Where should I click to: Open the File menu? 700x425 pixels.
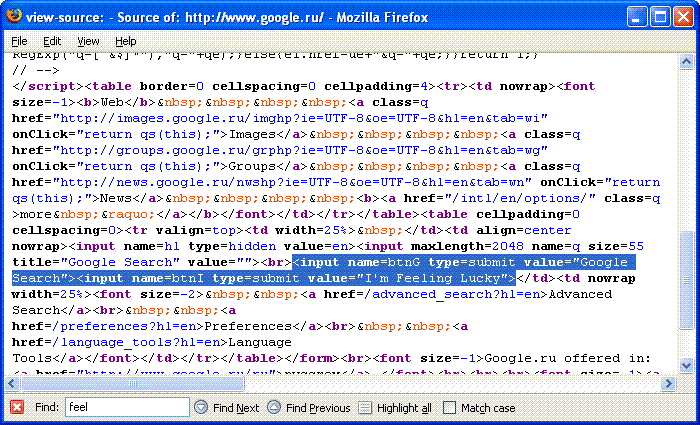pos(19,42)
